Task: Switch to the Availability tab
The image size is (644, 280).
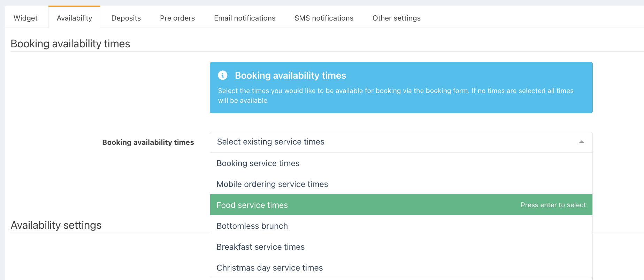Action: [x=74, y=18]
